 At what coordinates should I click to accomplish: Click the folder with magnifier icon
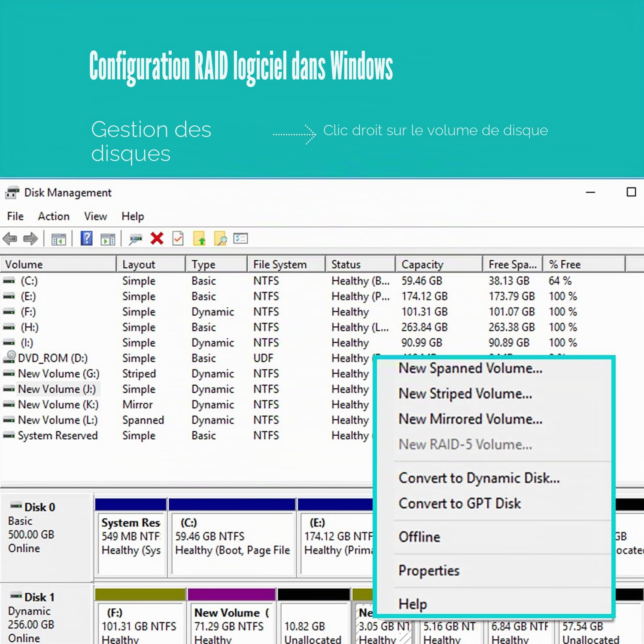220,239
